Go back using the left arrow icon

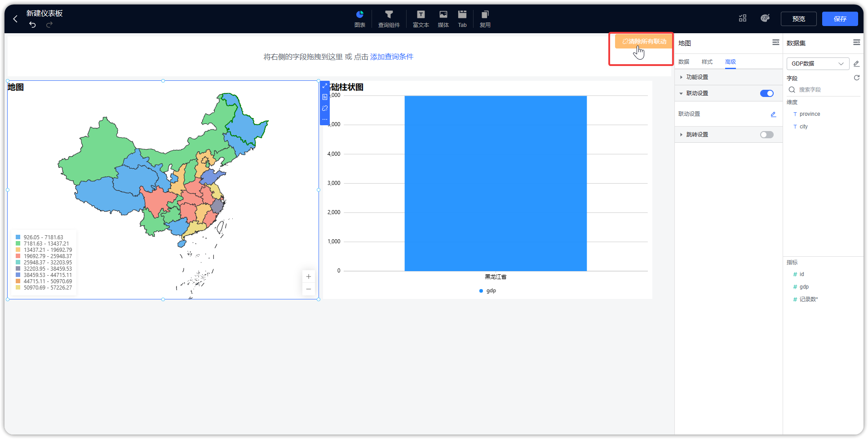[15, 19]
